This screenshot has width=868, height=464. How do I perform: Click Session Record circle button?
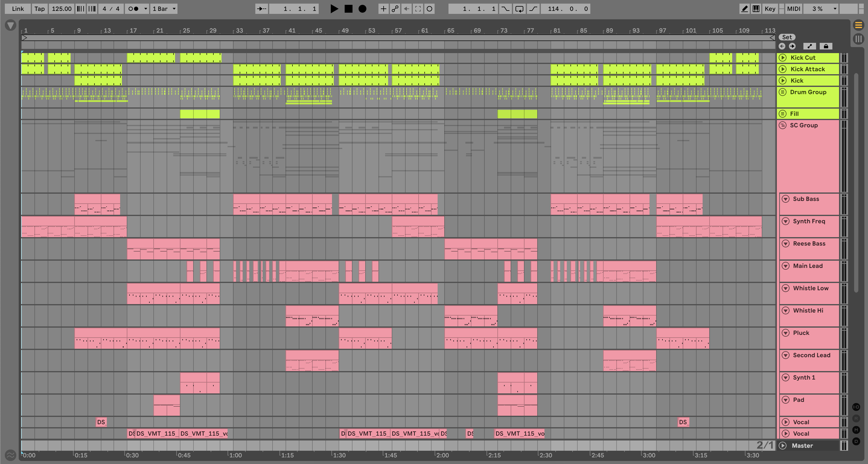pos(429,9)
